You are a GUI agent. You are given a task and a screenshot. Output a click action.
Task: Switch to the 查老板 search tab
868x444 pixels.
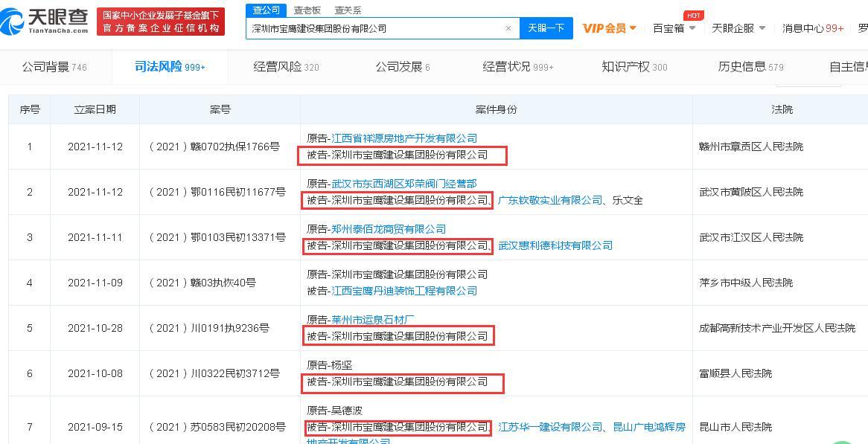tap(307, 10)
